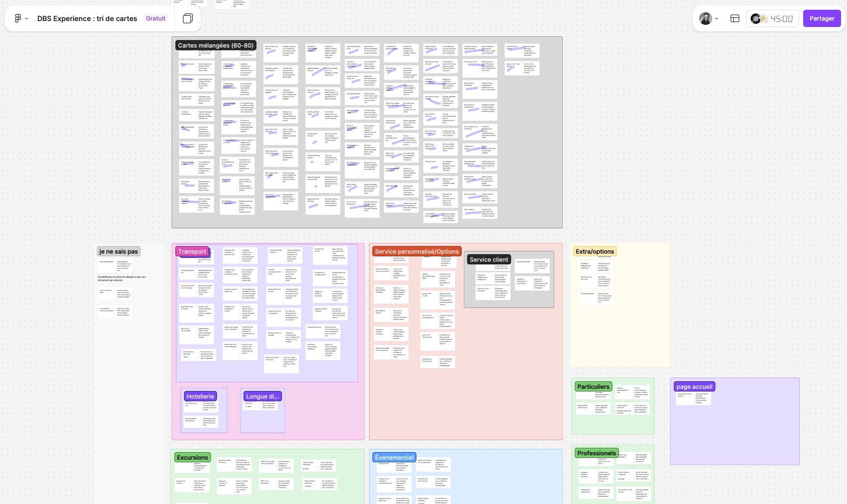The width and height of the screenshot is (847, 504).
Task: Select the file title DBS Experience
Action: tap(87, 18)
